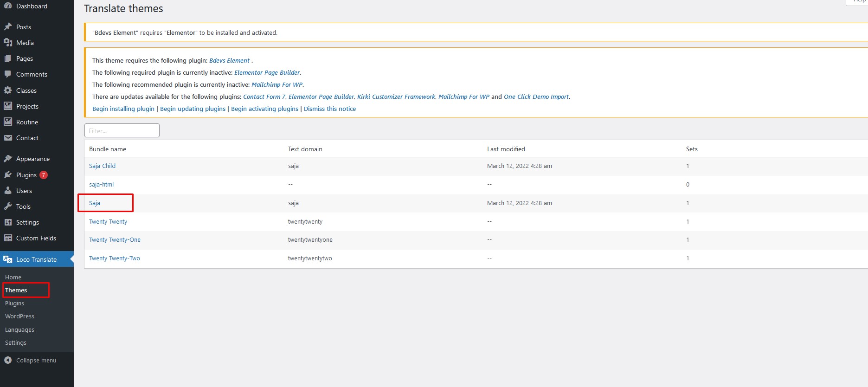Open Elementor Page Builder inactive plugin link
The height and width of the screenshot is (387, 868).
(x=267, y=72)
